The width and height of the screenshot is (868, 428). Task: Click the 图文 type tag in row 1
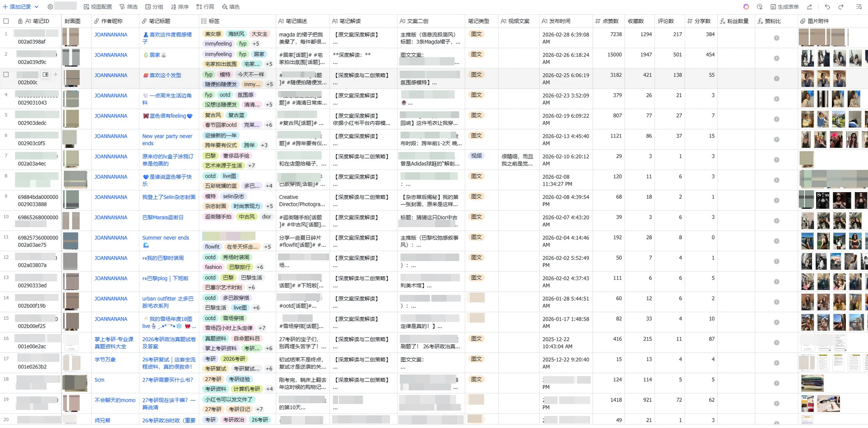pos(476,34)
